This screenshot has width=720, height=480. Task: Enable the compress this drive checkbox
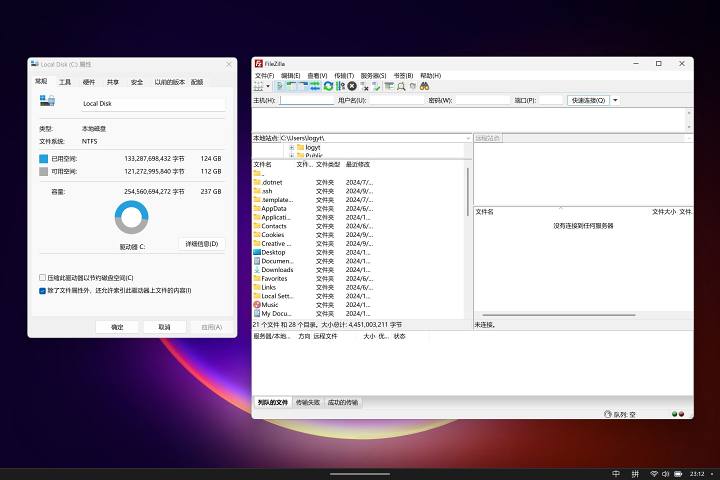(x=42, y=278)
